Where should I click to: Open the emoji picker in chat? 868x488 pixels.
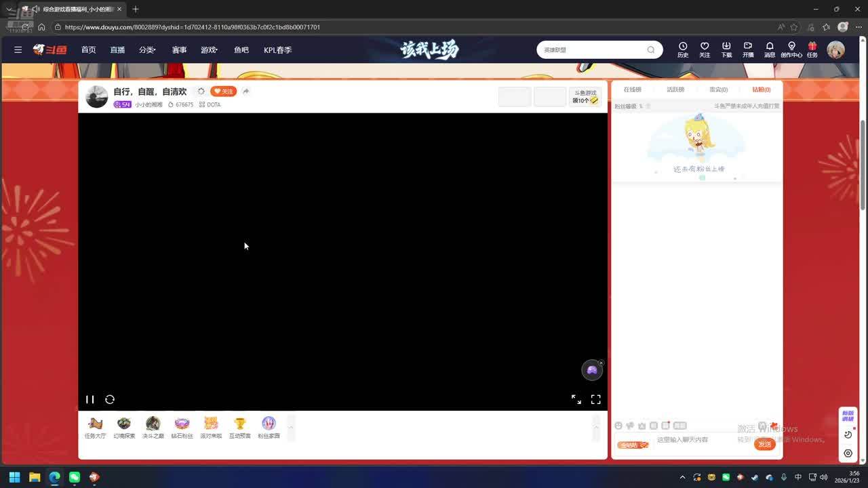[x=618, y=426]
